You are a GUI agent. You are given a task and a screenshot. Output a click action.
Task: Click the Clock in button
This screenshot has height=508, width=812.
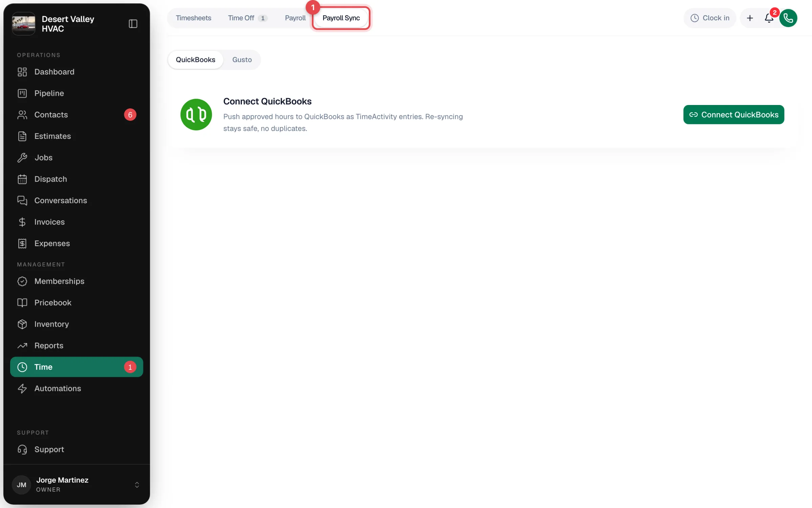tap(710, 18)
